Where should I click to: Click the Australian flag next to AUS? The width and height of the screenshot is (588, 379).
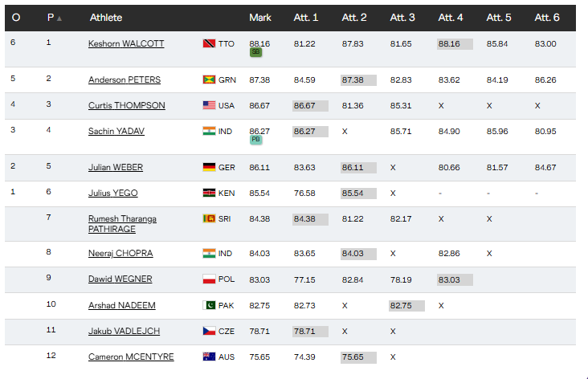coord(209,357)
